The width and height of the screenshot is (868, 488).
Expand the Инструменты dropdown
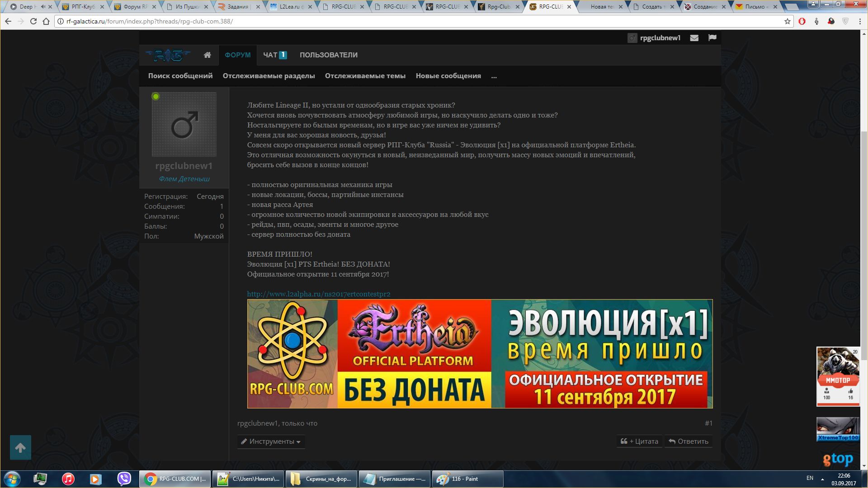click(x=271, y=441)
